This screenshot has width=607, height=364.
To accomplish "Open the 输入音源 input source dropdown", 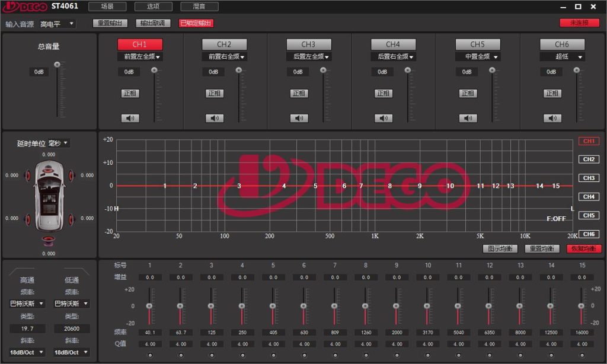I will (x=57, y=24).
